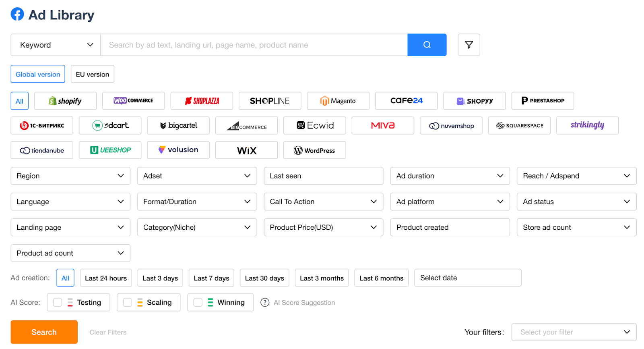Select the Cafe24 platform logo
The width and height of the screenshot is (644, 349).
click(406, 101)
